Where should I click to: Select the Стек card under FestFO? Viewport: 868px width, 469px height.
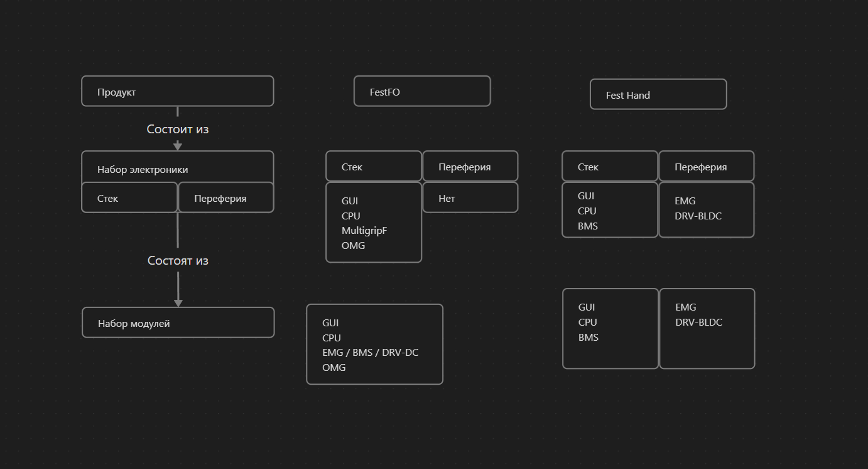pos(374,167)
